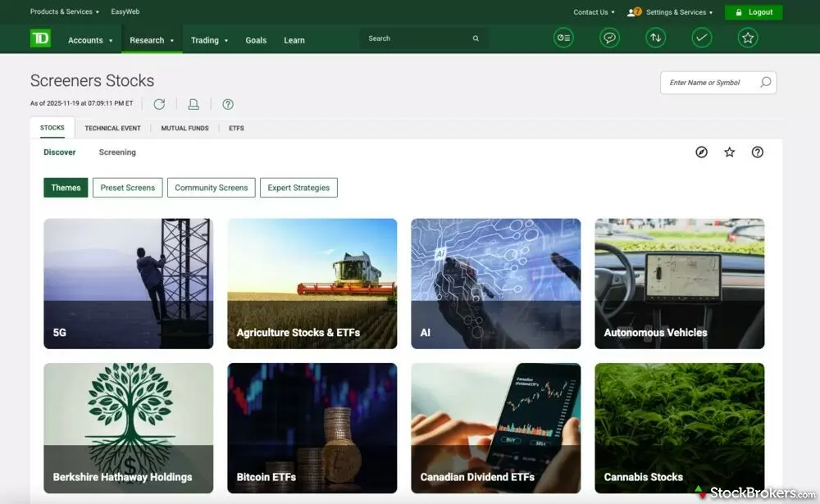Open the Settings & Services dropdown
This screenshot has width=820, height=504.
click(x=671, y=11)
